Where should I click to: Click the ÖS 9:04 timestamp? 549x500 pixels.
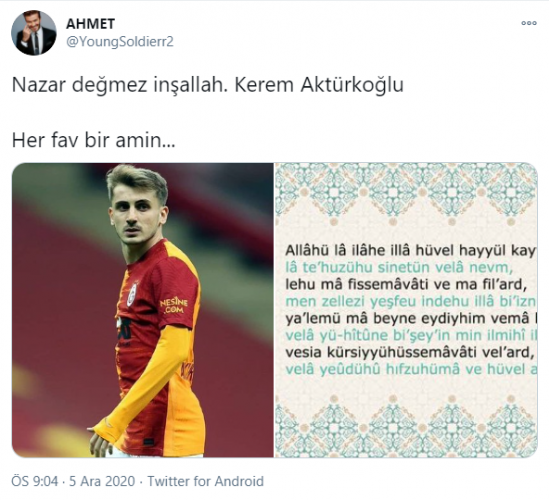(x=35, y=481)
